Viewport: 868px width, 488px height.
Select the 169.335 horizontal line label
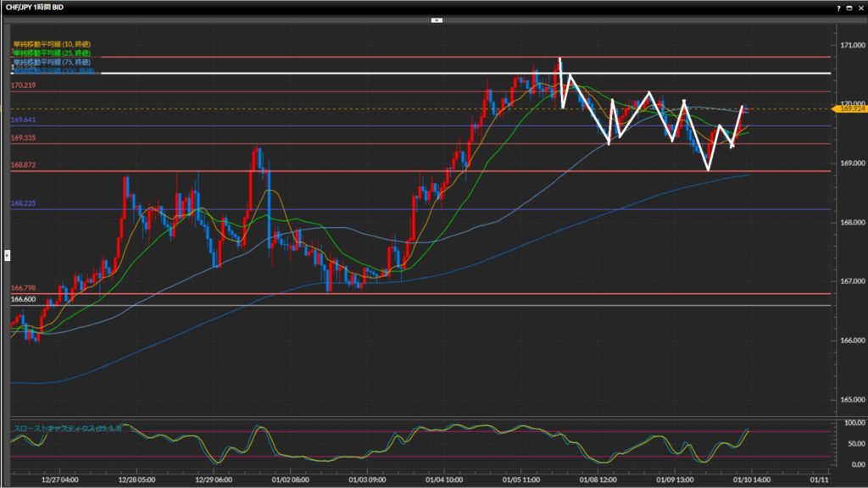coord(23,137)
